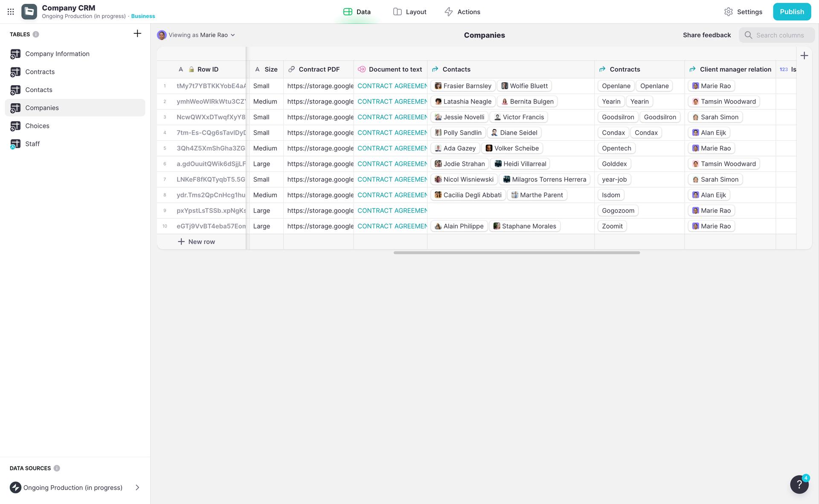The height and width of the screenshot is (504, 819).
Task: Click the info icon beside TABLES heading
Action: (x=36, y=35)
